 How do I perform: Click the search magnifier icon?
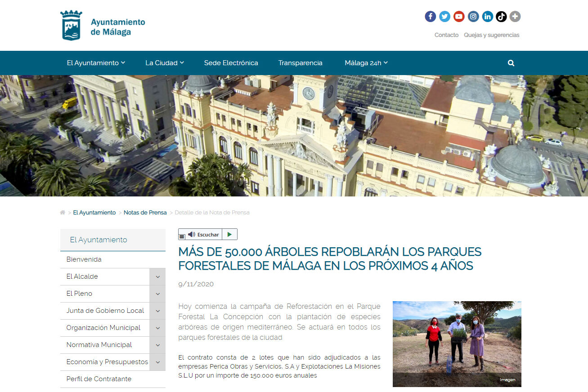511,63
